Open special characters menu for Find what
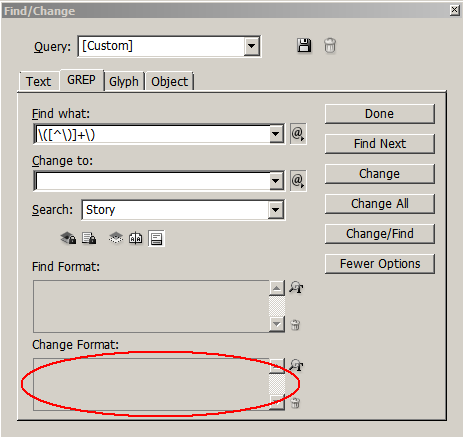This screenshot has width=463, height=437. pyautogui.click(x=298, y=134)
